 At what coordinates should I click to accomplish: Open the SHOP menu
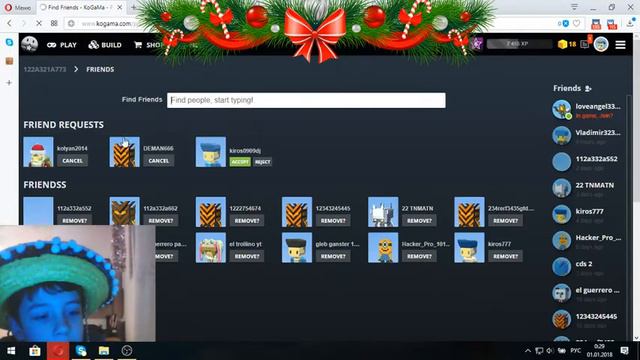point(148,45)
